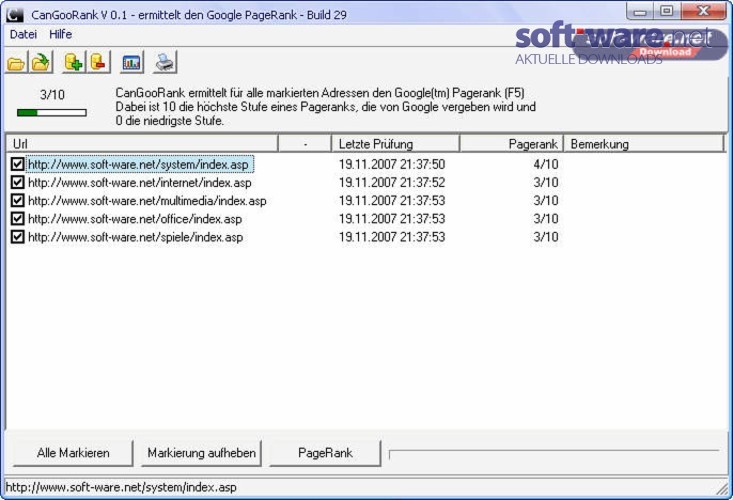Sort by the Pagerank column header
This screenshot has width=733, height=500.
[x=512, y=144]
